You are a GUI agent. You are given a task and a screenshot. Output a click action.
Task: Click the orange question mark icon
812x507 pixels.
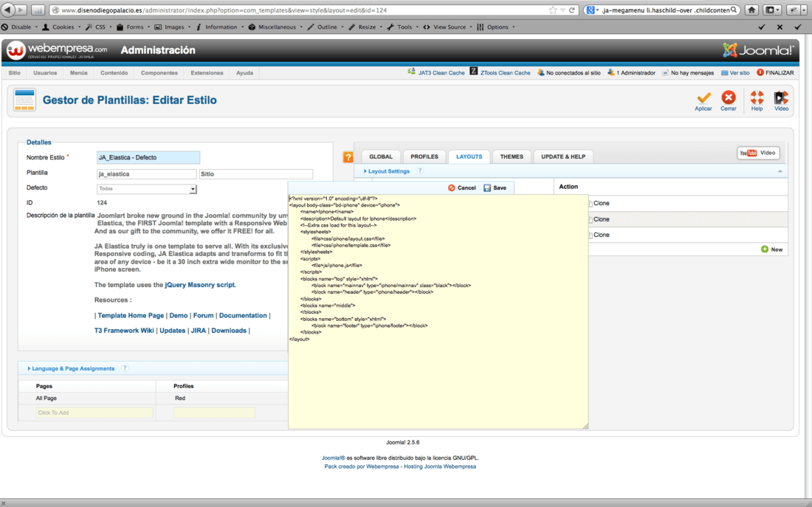pyautogui.click(x=348, y=157)
